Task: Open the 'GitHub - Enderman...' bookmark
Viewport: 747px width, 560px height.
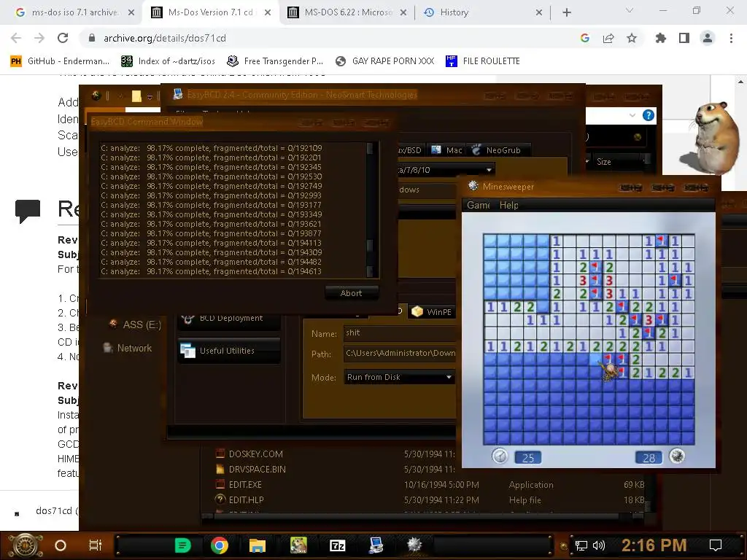Action: coord(60,61)
